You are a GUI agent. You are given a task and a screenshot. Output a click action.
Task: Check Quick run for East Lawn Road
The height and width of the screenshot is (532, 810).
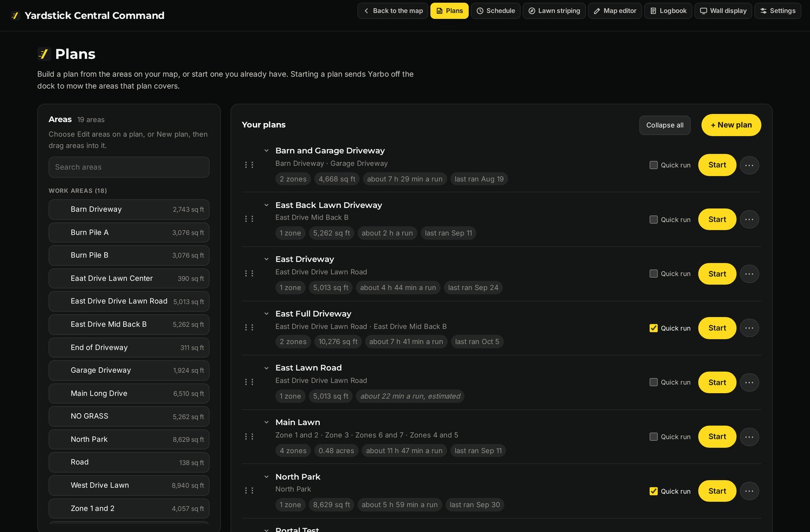coord(653,382)
